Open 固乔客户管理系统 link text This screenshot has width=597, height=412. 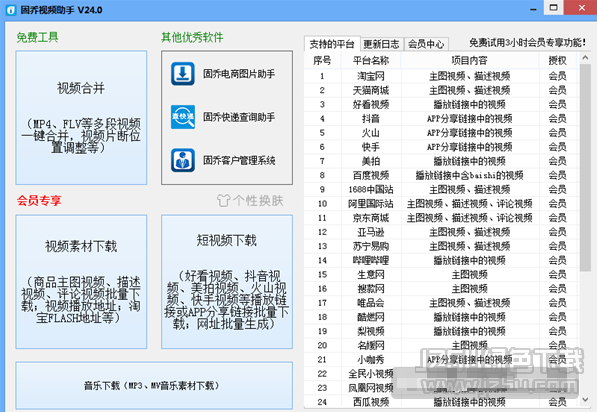[x=239, y=161]
